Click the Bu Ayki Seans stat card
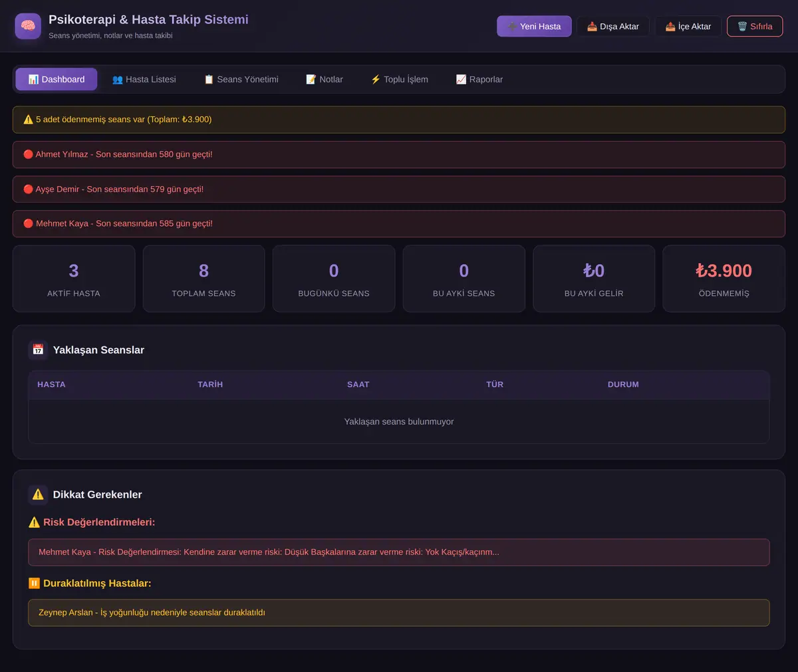Screen dimensions: 798x672 (x=464, y=279)
